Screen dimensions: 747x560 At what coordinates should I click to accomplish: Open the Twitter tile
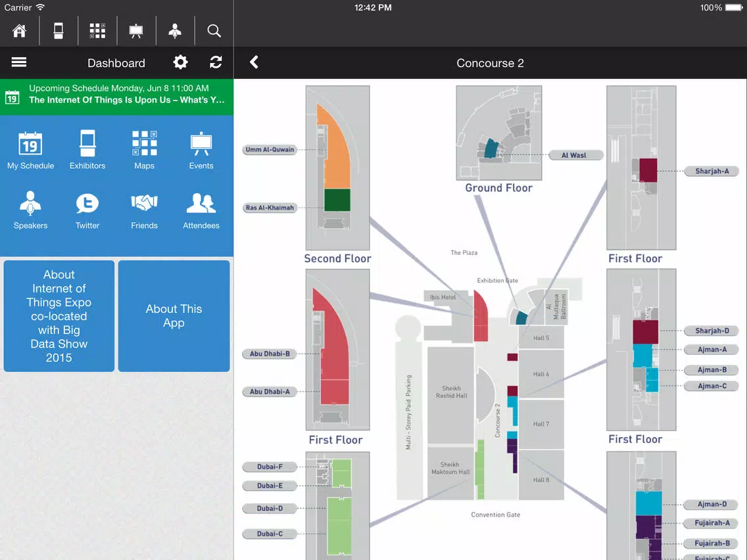pos(87,210)
